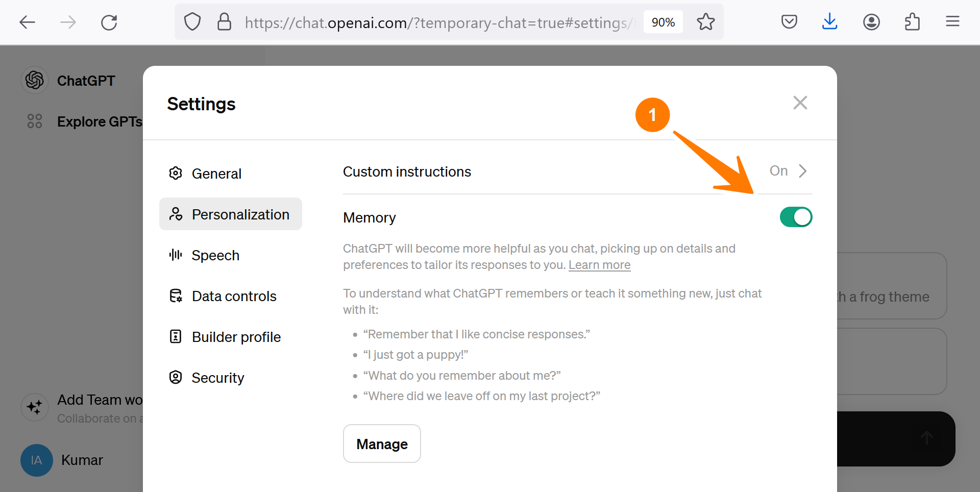Click the Speech waveform icon
The image size is (980, 492).
pyautogui.click(x=176, y=255)
